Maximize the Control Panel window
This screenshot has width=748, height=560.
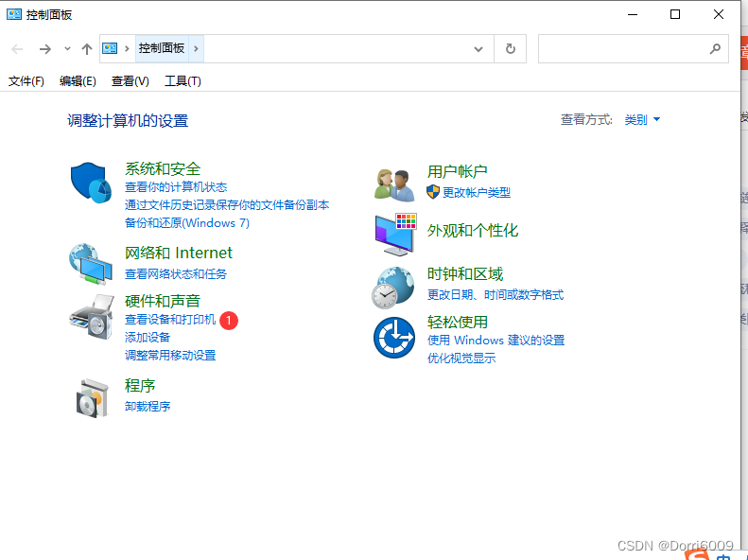tap(675, 14)
